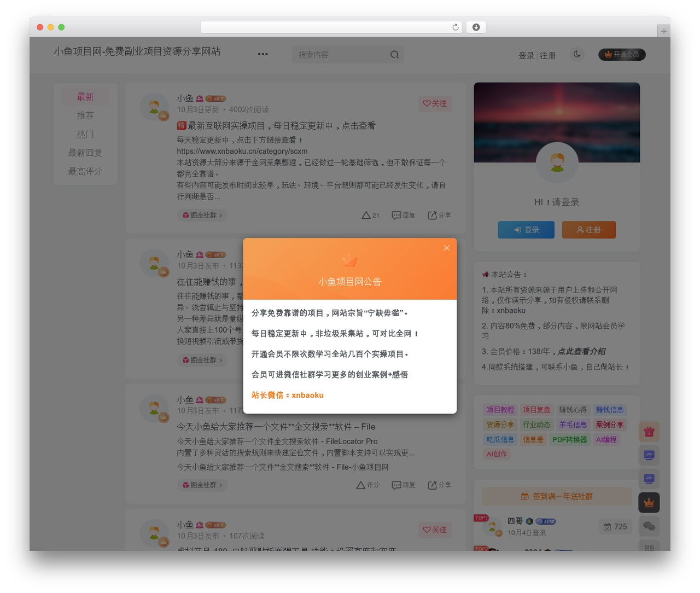Share the FileLocator Pro post
Viewport: 700px width, 593px height.
(x=439, y=485)
